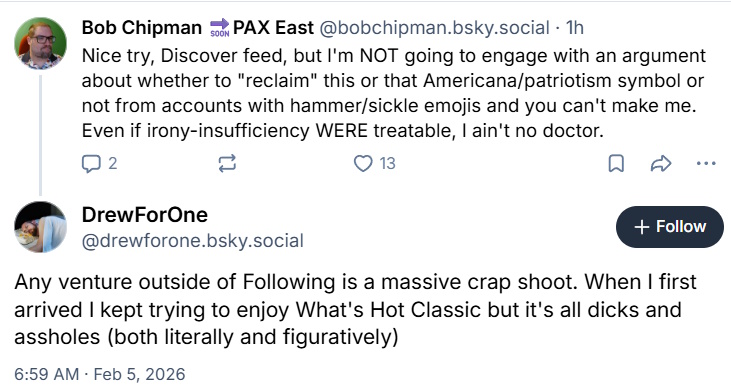The image size is (731, 387).
Task: Visit the @drewforone.bsky.social handle link
Action: (x=193, y=241)
